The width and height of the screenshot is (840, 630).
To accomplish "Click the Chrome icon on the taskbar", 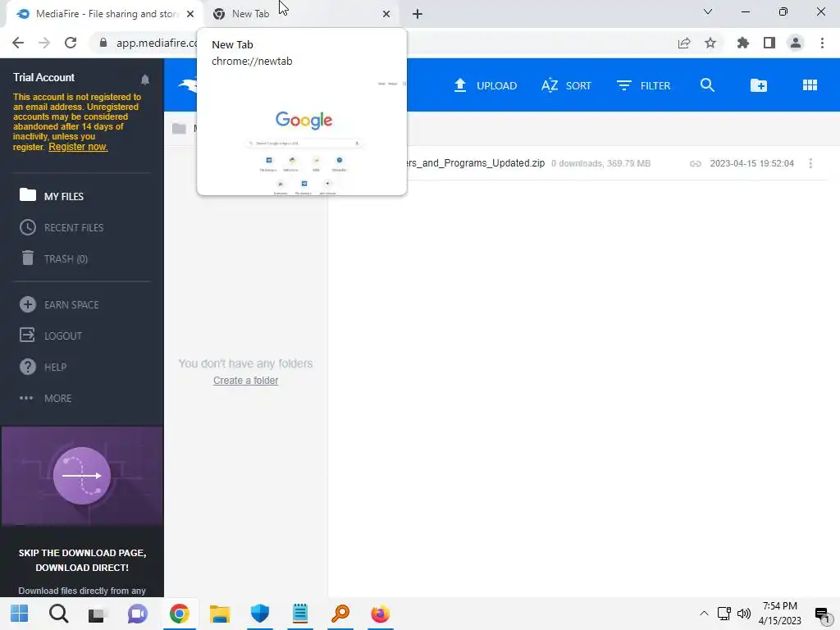I will (x=180, y=614).
